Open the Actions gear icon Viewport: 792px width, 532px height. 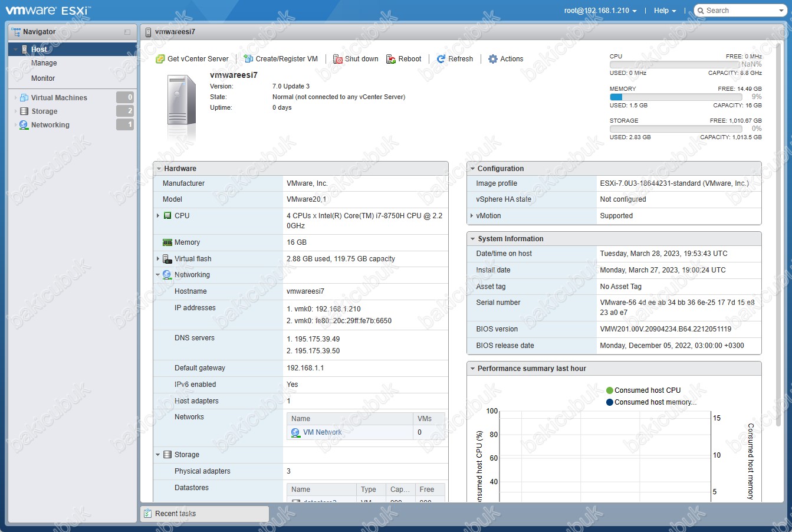click(493, 59)
